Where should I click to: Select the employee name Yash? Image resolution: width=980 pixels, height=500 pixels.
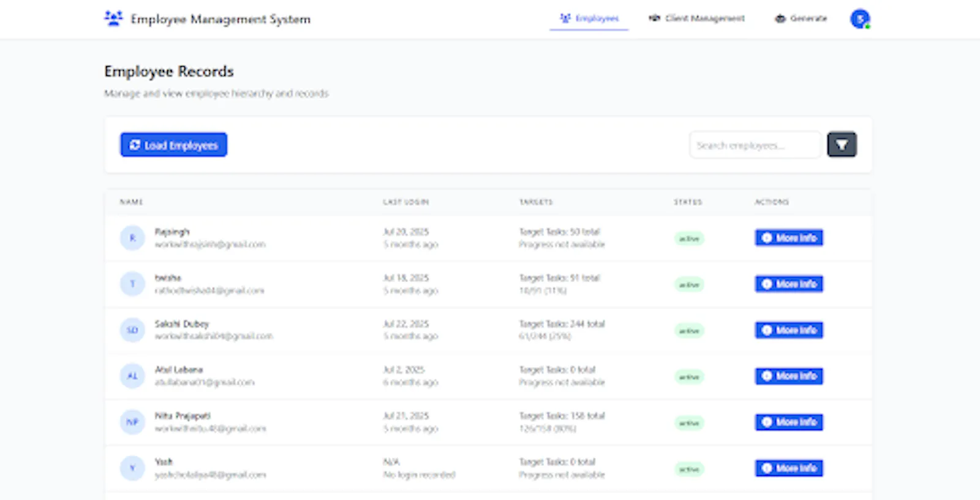click(164, 461)
